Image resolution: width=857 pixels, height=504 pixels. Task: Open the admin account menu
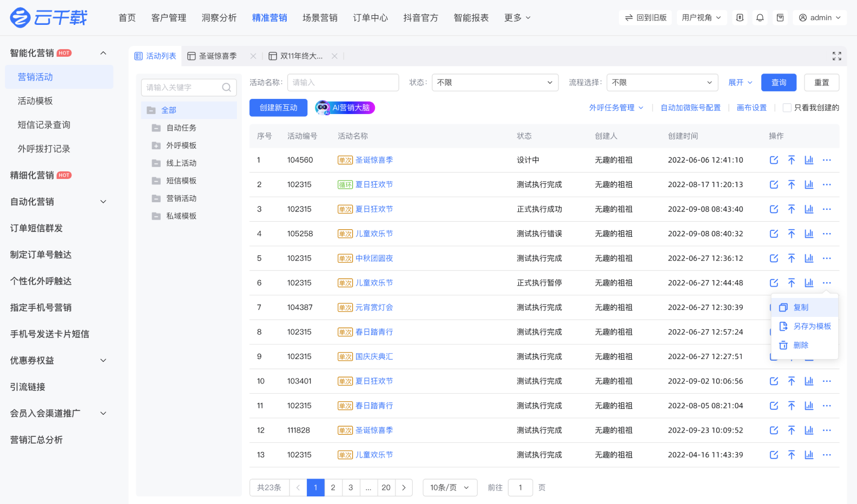820,18
